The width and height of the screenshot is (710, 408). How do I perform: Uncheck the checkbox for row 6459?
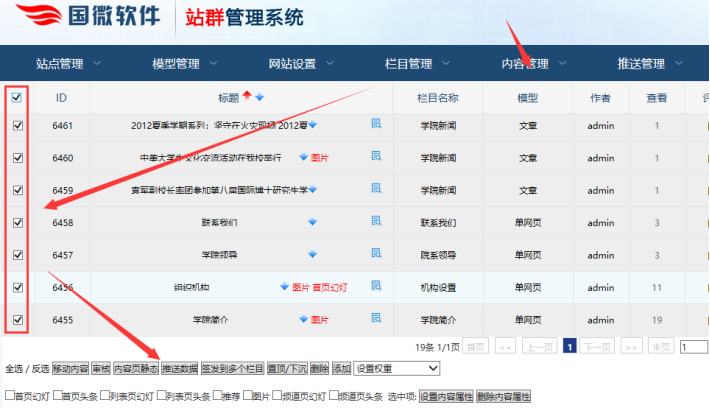coord(16,190)
